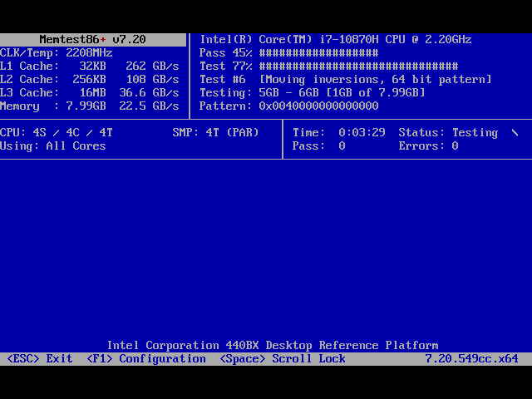Viewport: 532px width, 399px height.
Task: Click the Time: 0:03:29 readout
Action: (x=339, y=133)
